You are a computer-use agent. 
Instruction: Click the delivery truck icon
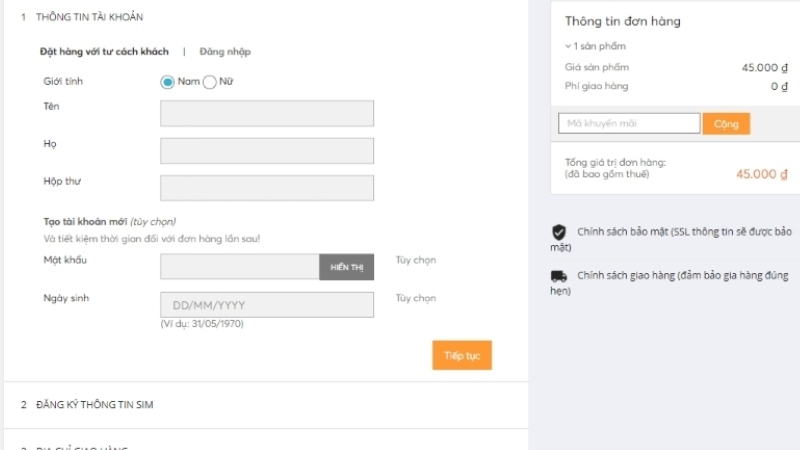click(559, 275)
